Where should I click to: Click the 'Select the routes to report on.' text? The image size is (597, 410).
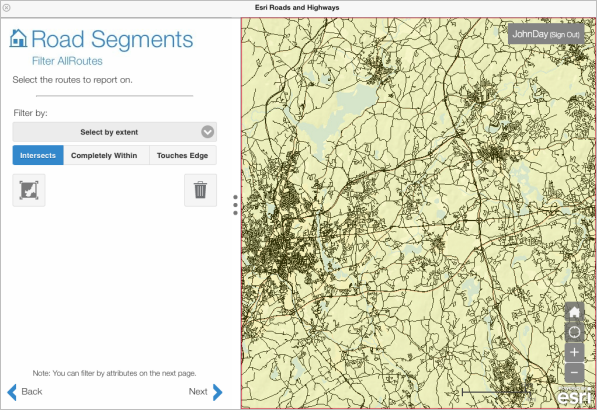coord(72,80)
